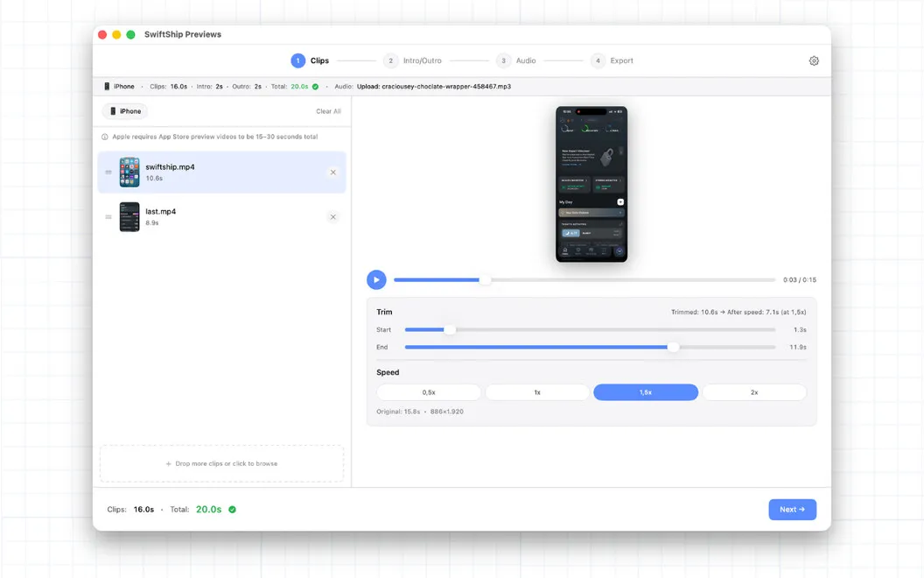
Task: Click the green checkmark in the summary bar
Action: (315, 87)
